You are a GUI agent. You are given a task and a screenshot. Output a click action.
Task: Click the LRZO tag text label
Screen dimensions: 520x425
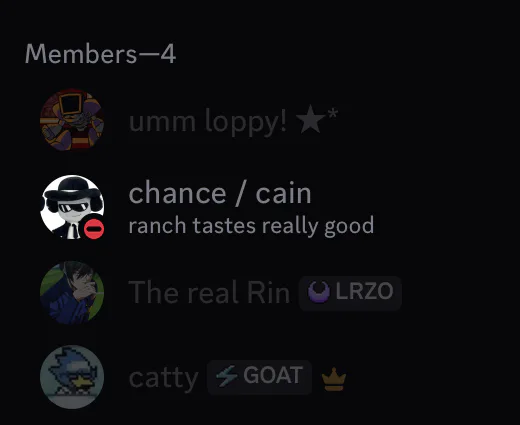[x=364, y=291]
